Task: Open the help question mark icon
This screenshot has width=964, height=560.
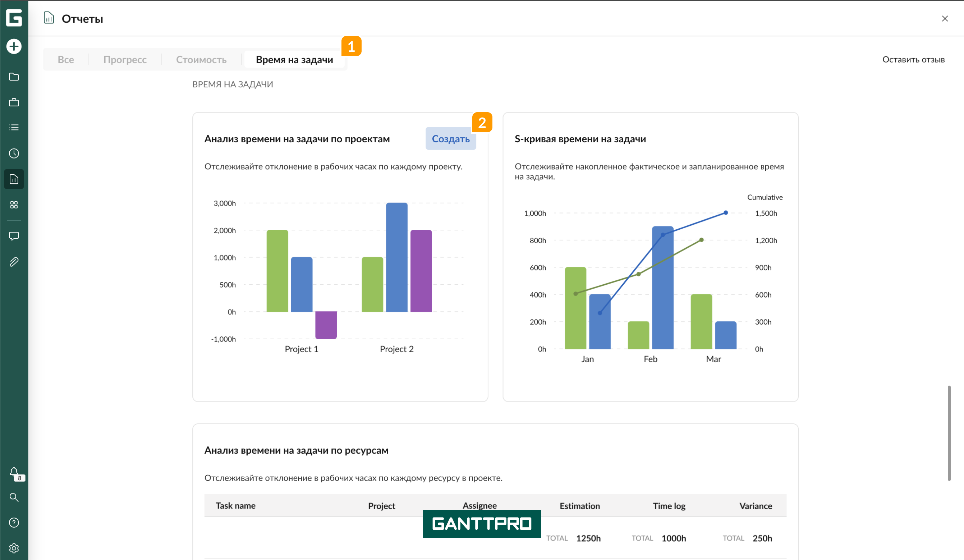Action: (14, 523)
